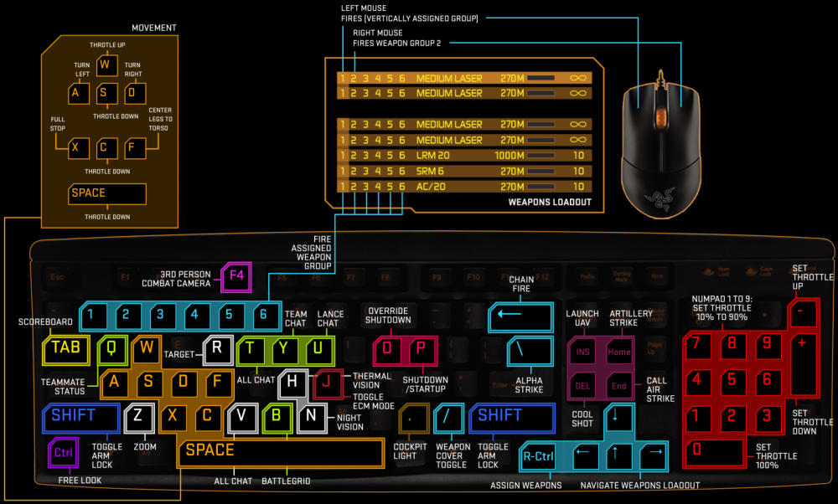Viewport: 838px width, 504px height.
Task: Click the backspace arrow chain fire key
Action: [520, 316]
